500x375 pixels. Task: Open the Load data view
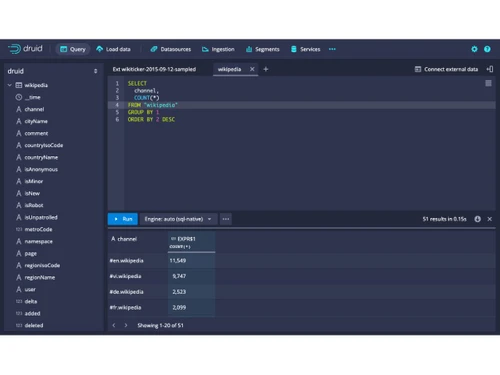(x=113, y=49)
